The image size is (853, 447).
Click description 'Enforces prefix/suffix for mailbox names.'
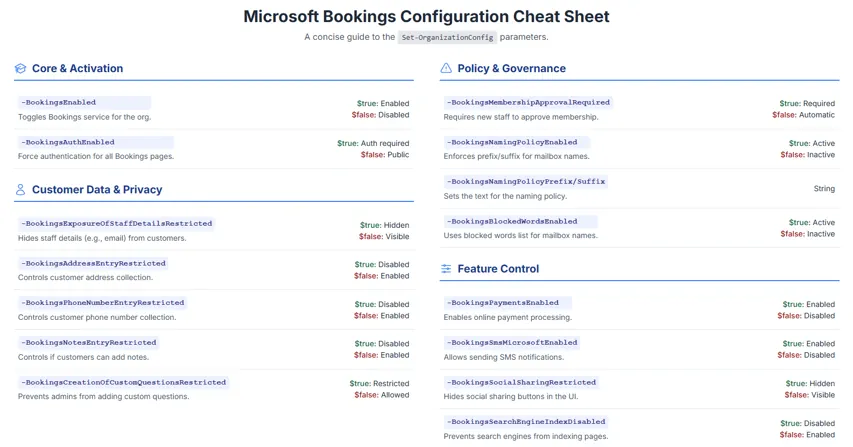516,157
